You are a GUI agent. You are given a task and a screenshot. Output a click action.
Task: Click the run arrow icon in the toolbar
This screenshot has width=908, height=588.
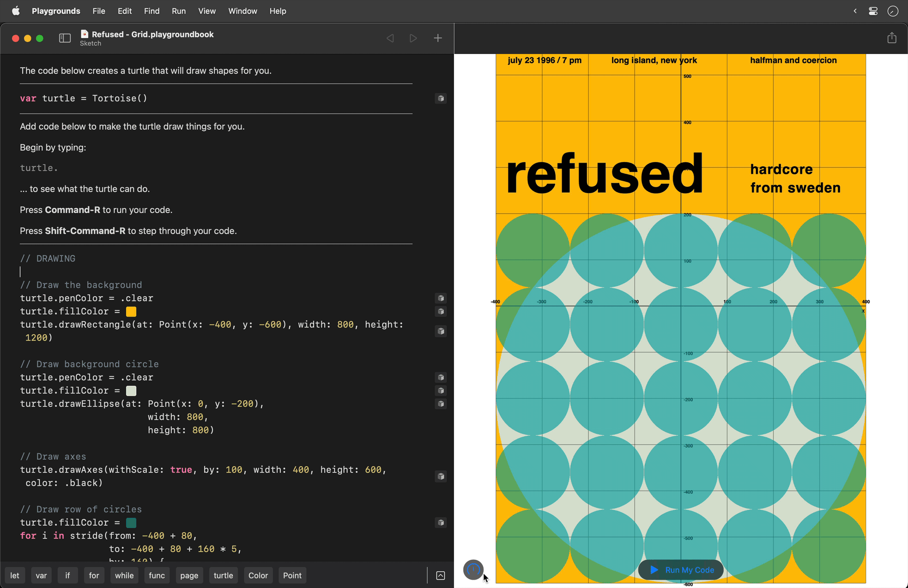coord(413,38)
